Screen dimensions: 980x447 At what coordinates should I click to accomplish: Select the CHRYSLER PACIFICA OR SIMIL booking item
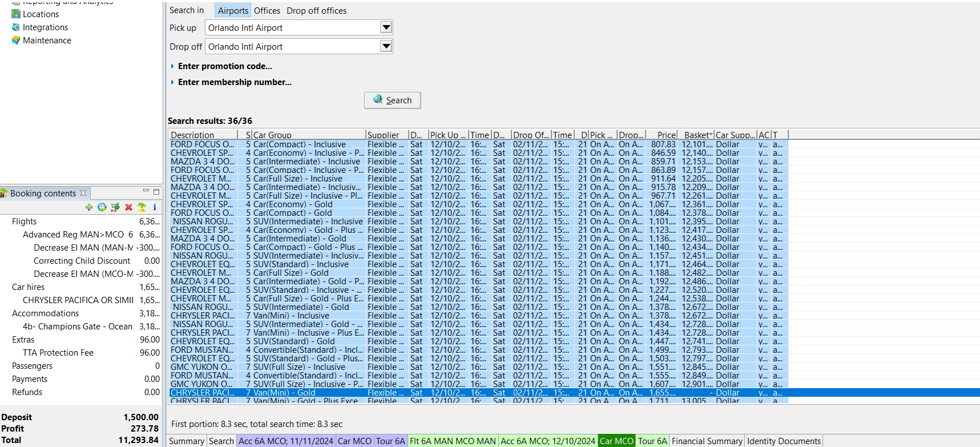(80, 300)
